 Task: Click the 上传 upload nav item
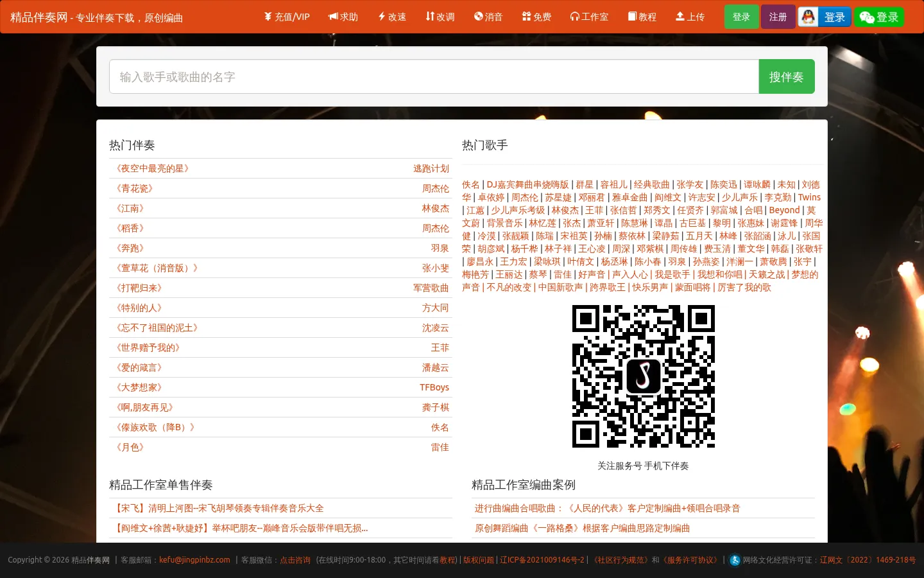pos(690,17)
